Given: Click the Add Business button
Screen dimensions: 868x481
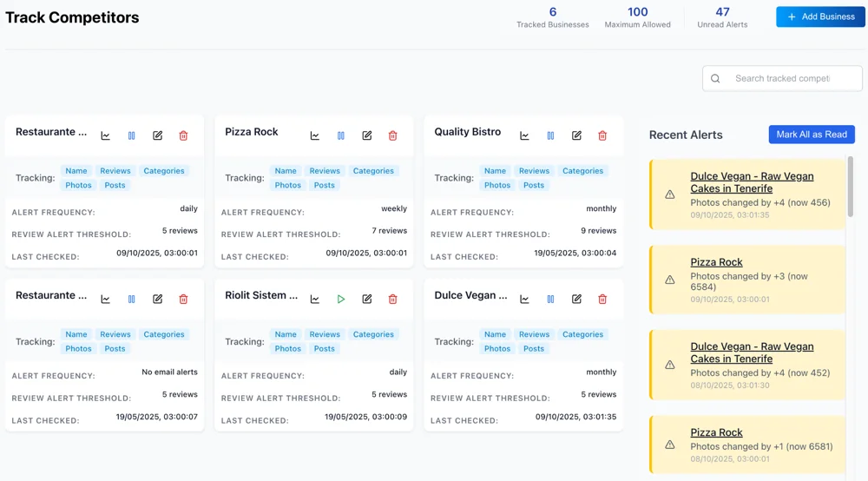Looking at the screenshot, I should coord(820,16).
